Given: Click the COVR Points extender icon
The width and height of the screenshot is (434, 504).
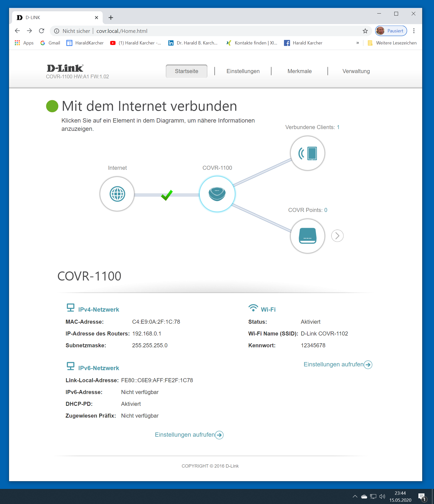Looking at the screenshot, I should (x=307, y=236).
